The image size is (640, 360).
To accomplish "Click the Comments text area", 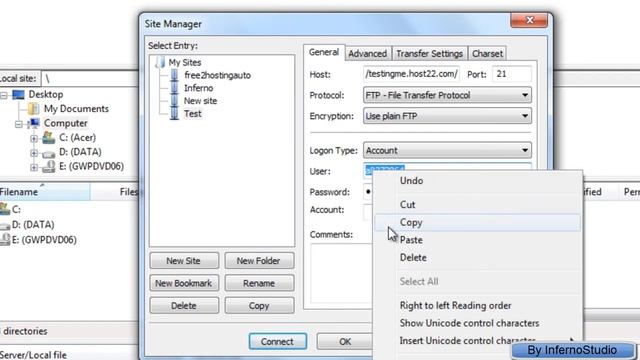I will [342, 273].
